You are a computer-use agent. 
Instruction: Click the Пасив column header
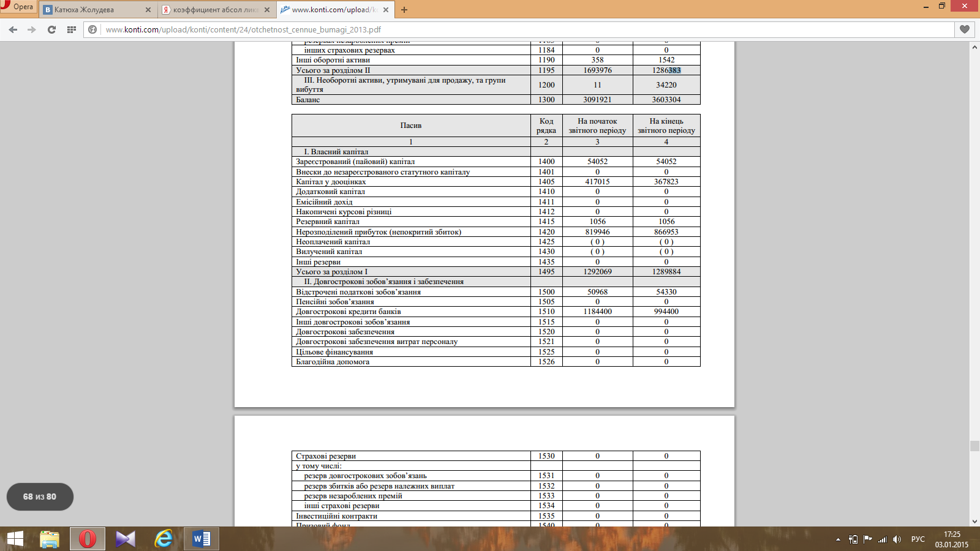[411, 126]
